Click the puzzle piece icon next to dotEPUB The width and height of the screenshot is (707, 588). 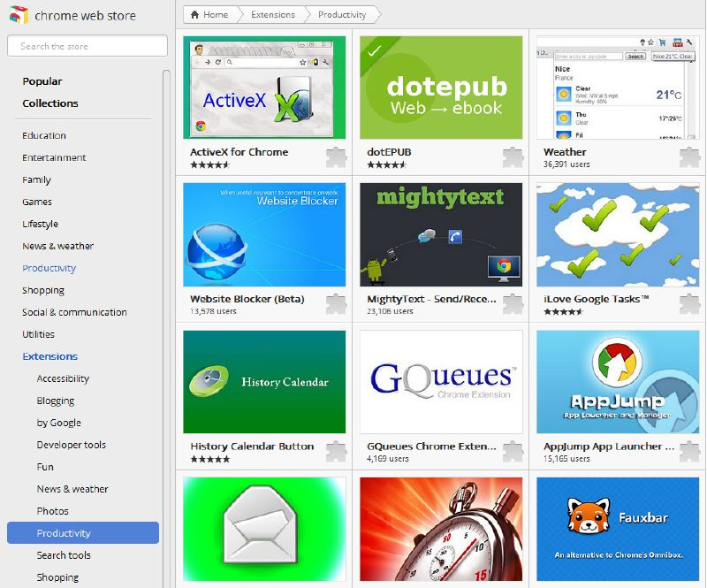(x=513, y=157)
